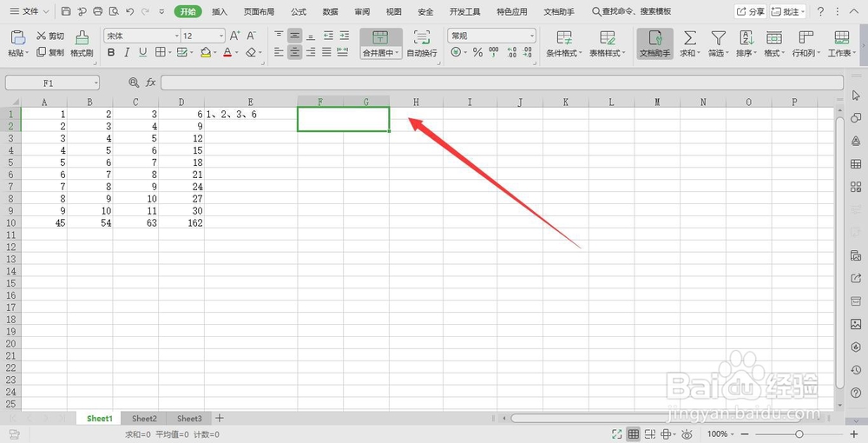868x443 pixels.
Task: Click the decrease decimal places icon
Action: click(x=528, y=53)
